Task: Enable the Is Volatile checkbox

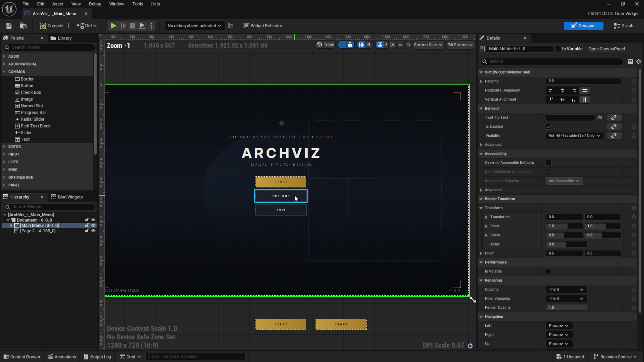Action: [x=549, y=271]
